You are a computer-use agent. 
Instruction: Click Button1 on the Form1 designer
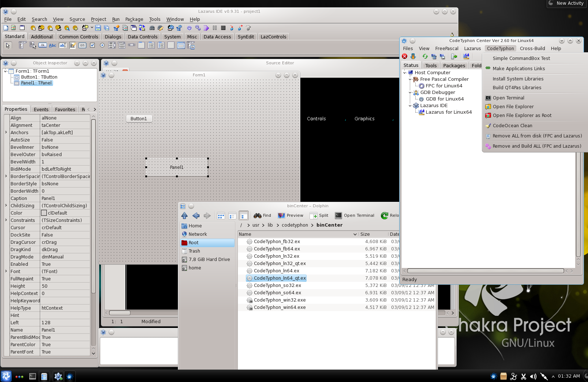point(139,118)
